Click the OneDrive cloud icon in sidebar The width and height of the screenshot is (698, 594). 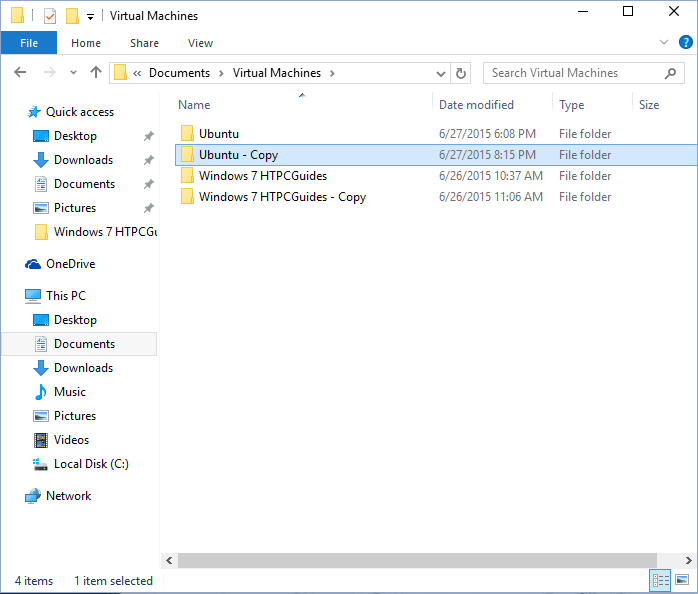pyautogui.click(x=33, y=264)
